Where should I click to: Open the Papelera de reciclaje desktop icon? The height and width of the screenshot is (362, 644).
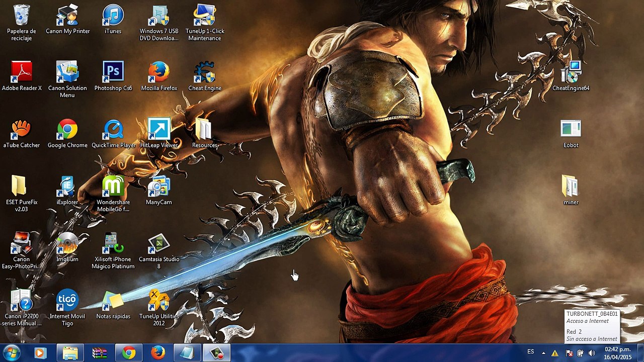[x=22, y=23]
